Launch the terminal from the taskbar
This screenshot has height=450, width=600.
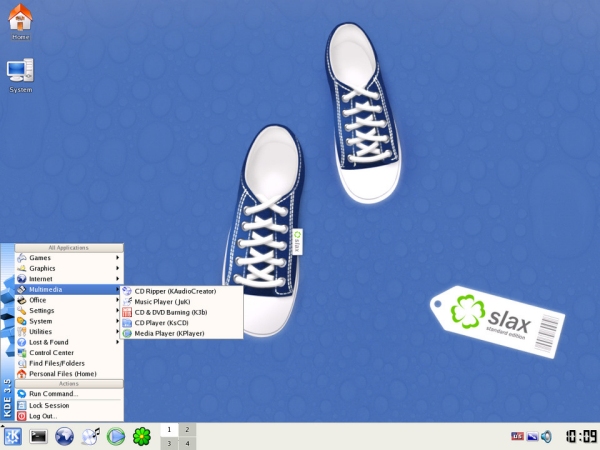[39, 436]
